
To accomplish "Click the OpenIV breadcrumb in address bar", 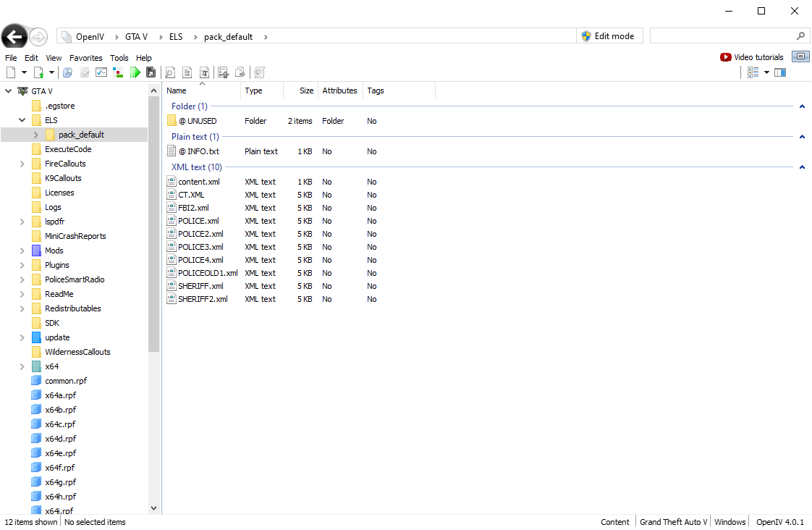I will [90, 37].
